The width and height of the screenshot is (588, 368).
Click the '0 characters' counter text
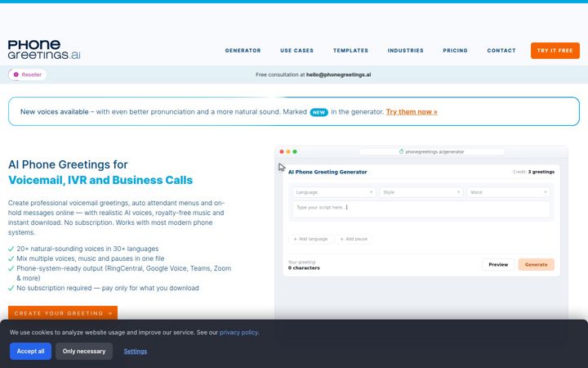(x=304, y=268)
